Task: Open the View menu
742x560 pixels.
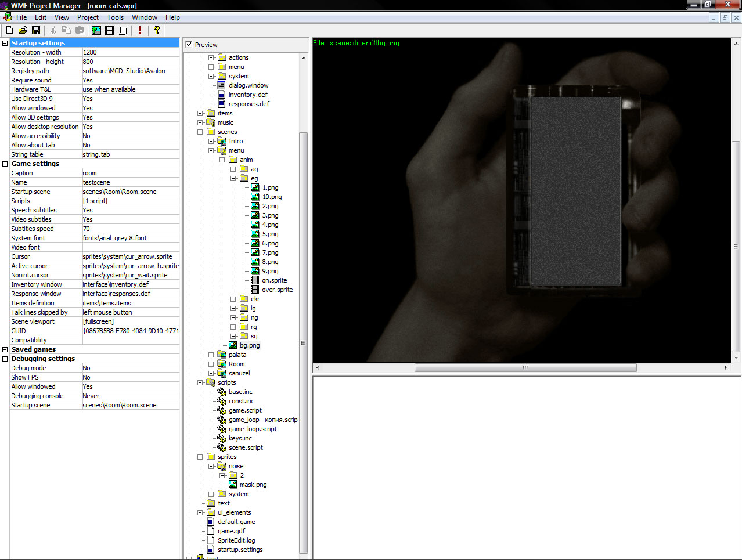Action: pyautogui.click(x=62, y=17)
